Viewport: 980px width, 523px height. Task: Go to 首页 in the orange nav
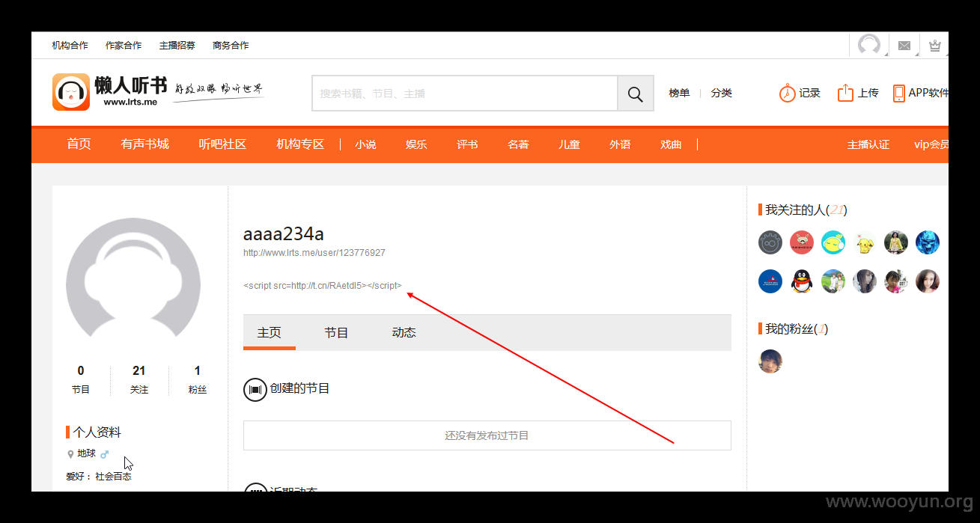pyautogui.click(x=79, y=144)
